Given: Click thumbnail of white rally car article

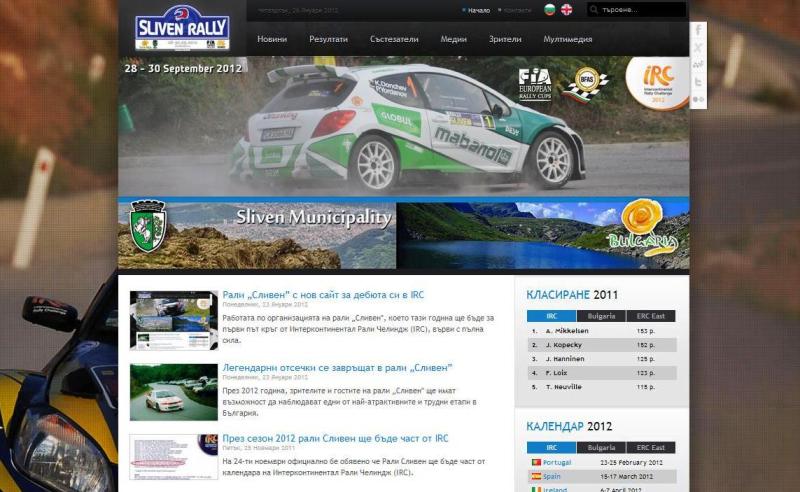Looking at the screenshot, I should tap(173, 392).
